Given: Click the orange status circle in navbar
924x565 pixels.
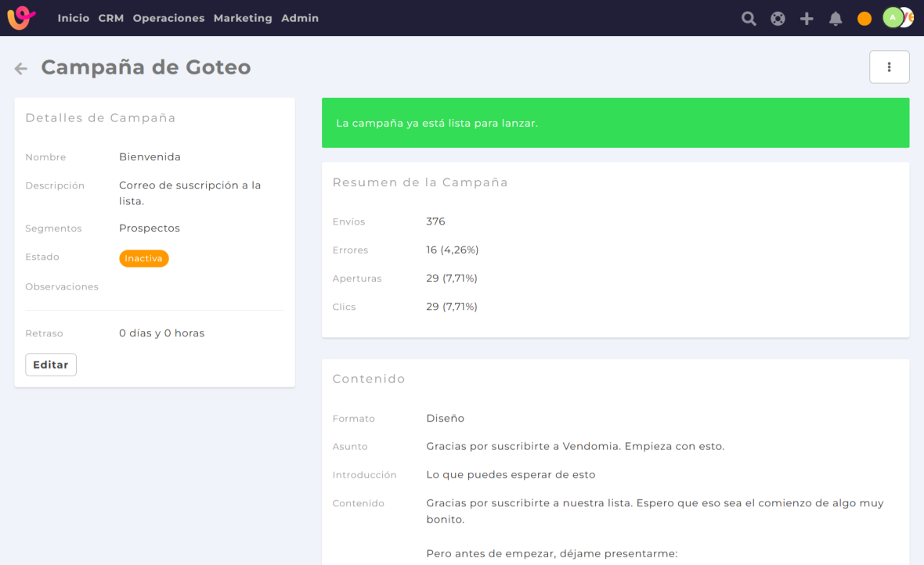Looking at the screenshot, I should pyautogui.click(x=864, y=18).
